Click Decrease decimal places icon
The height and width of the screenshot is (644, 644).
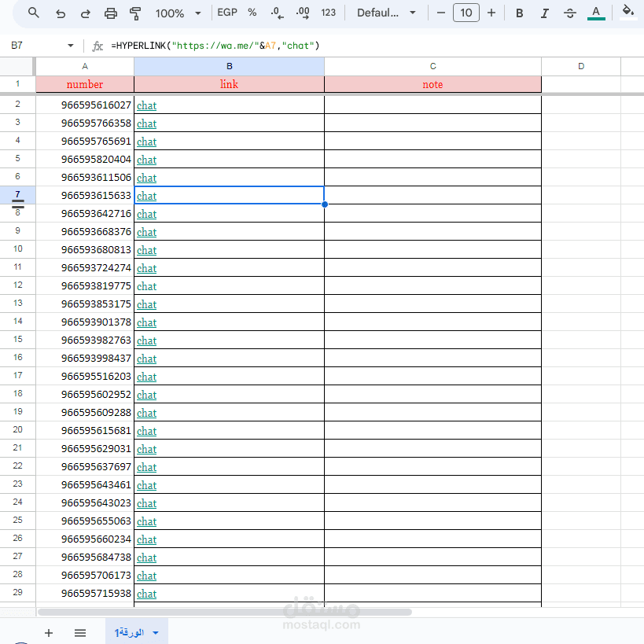pos(277,13)
